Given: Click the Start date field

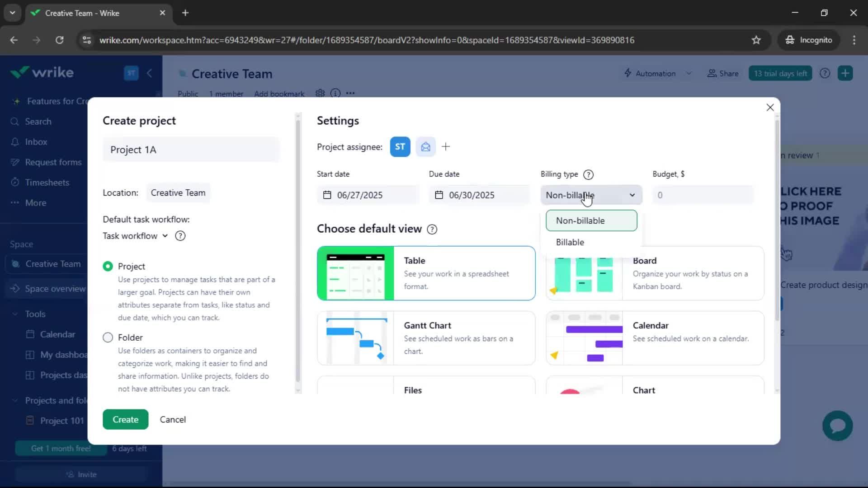Looking at the screenshot, I should tap(368, 195).
